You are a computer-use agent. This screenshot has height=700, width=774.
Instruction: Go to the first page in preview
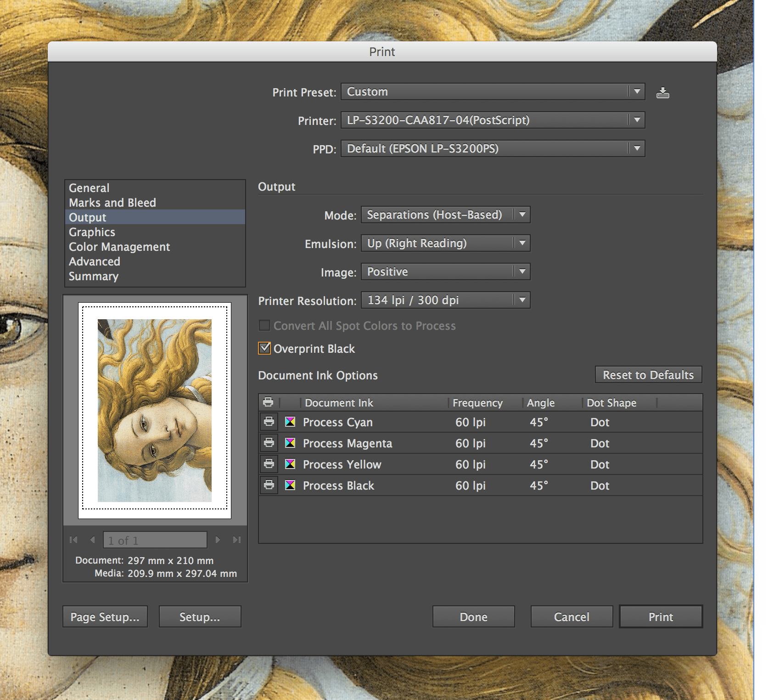coord(73,540)
